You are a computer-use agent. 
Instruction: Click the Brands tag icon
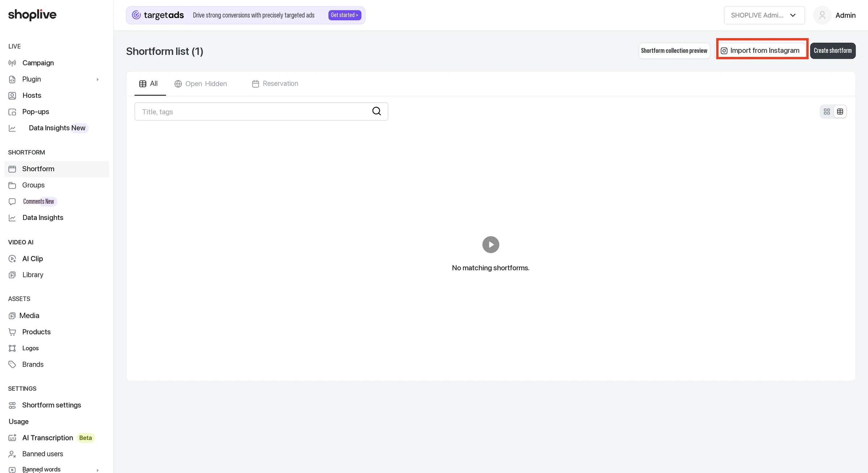click(x=12, y=364)
